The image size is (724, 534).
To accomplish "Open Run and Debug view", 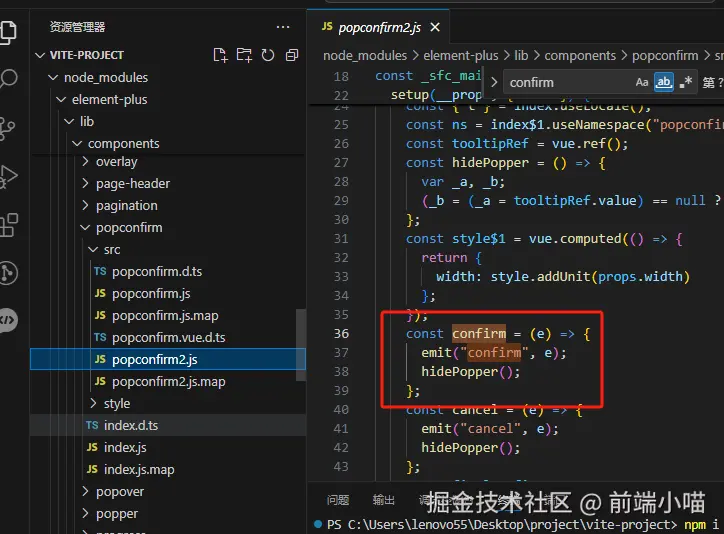I will pos(7,176).
